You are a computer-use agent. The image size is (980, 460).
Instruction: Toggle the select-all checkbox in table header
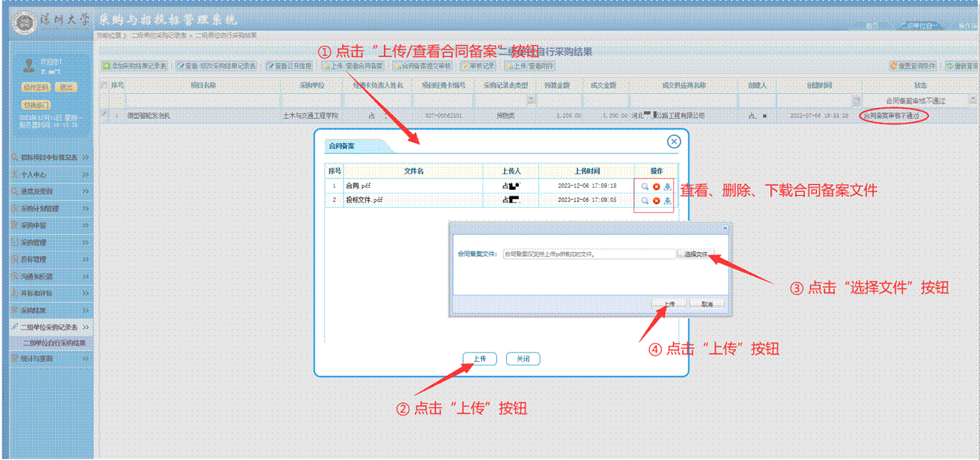coord(104,85)
